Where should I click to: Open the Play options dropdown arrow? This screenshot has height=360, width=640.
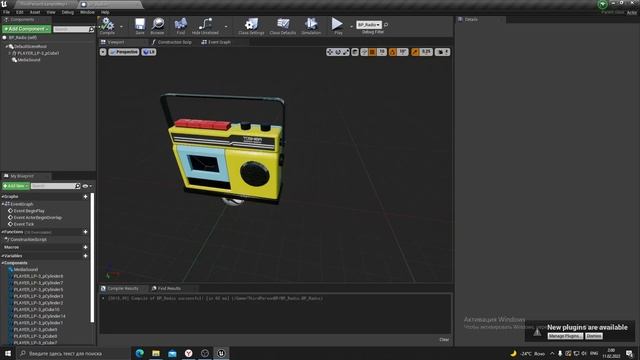(351, 27)
